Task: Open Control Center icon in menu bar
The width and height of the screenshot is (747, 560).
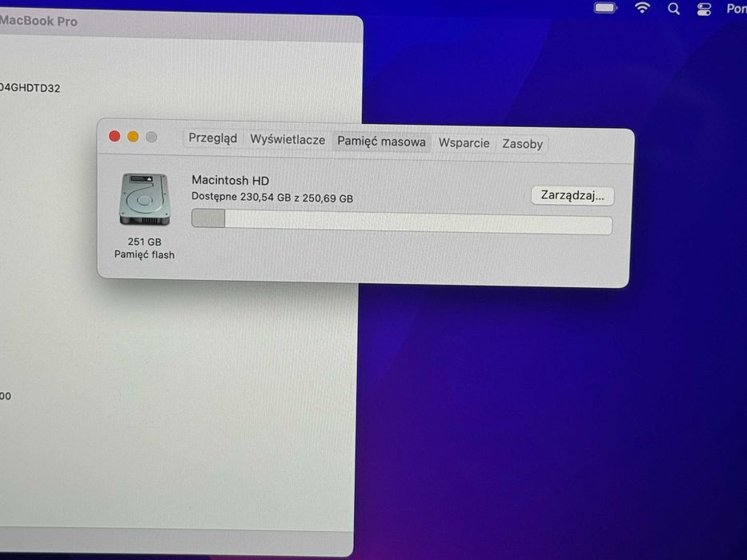Action: click(704, 9)
